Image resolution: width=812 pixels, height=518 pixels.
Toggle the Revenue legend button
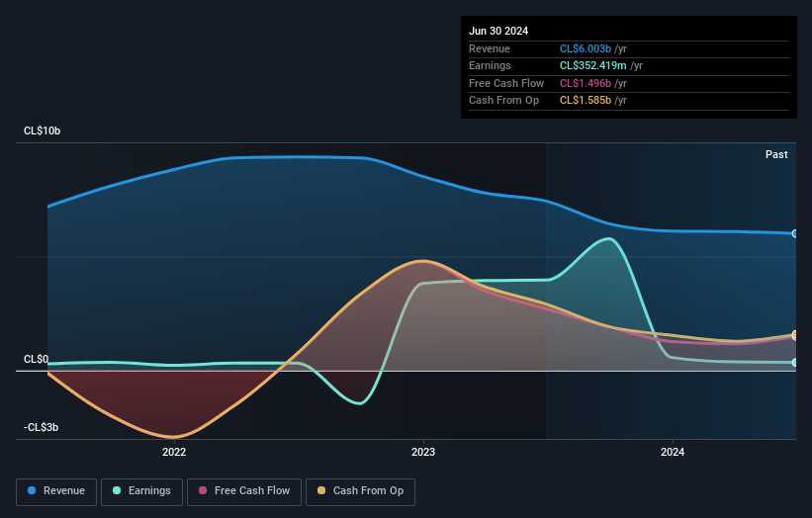(x=56, y=491)
